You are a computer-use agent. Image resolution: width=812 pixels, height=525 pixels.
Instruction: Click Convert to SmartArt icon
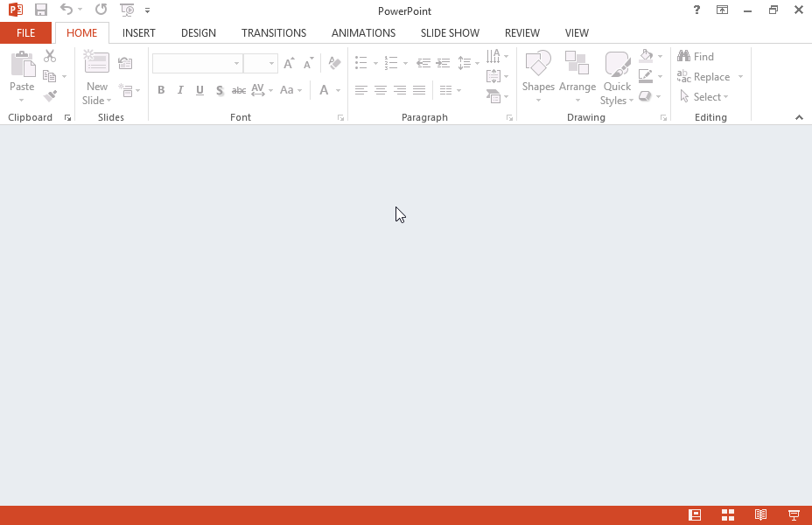click(x=493, y=96)
